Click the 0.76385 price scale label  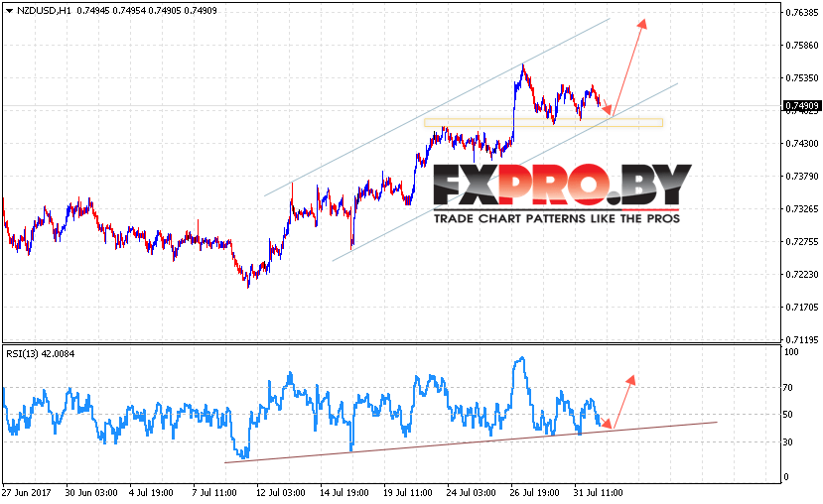click(x=802, y=13)
